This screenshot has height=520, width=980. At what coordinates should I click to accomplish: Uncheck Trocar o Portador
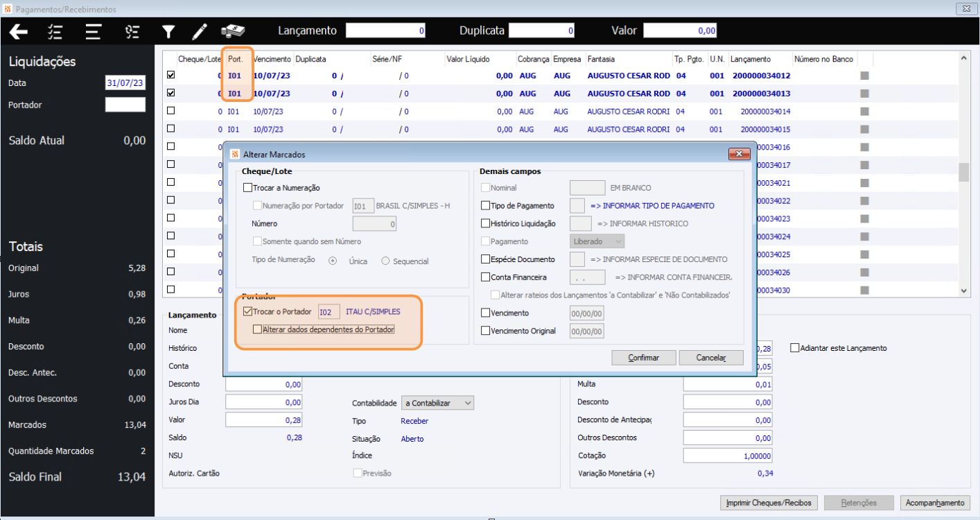coord(247,312)
